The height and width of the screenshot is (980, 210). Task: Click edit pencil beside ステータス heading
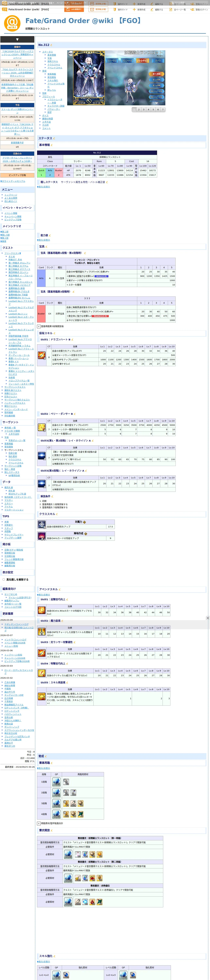pos(54,139)
